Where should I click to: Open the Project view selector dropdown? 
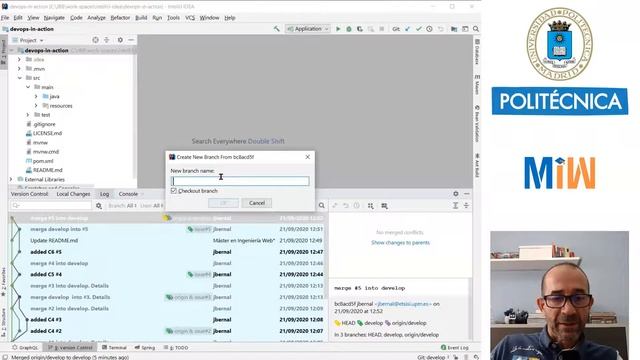[x=32, y=40]
